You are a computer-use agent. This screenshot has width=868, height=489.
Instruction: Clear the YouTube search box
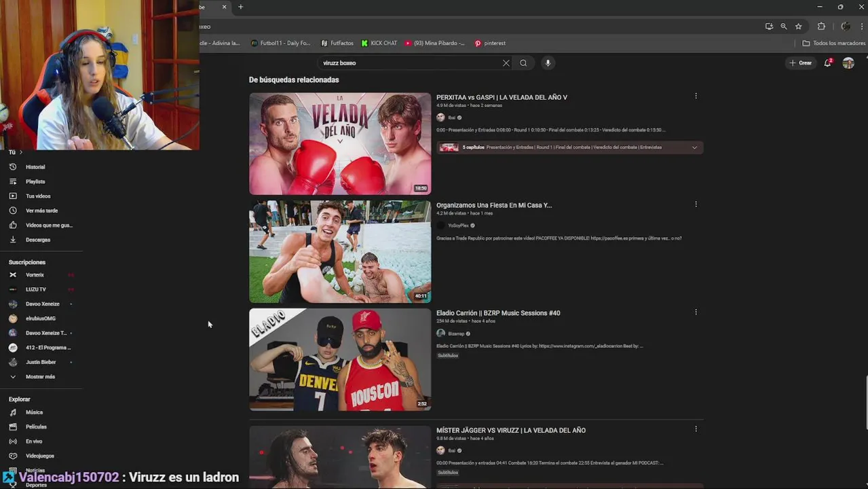[x=506, y=63]
